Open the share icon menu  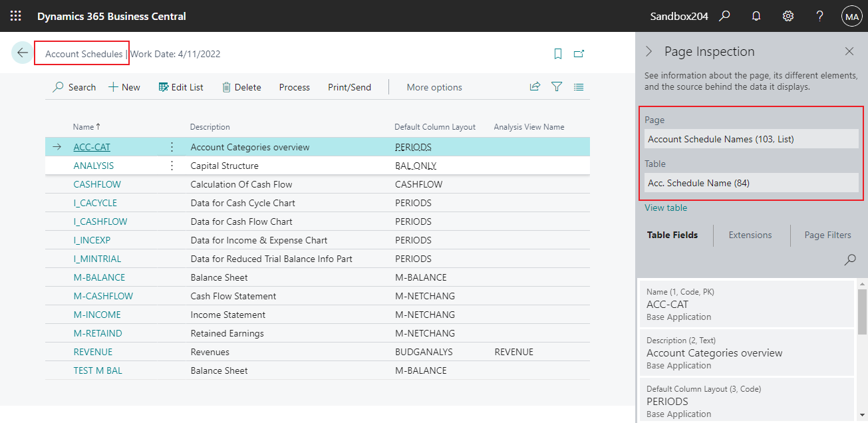(x=535, y=86)
